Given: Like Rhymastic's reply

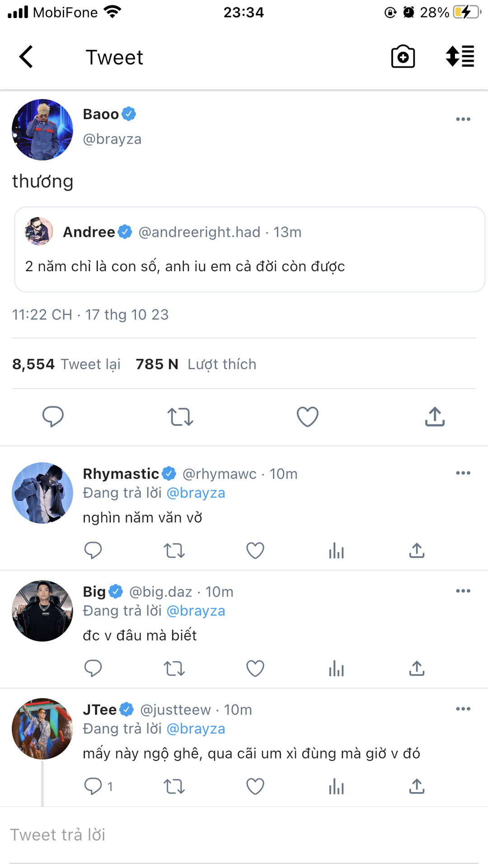Looking at the screenshot, I should pyautogui.click(x=255, y=551).
